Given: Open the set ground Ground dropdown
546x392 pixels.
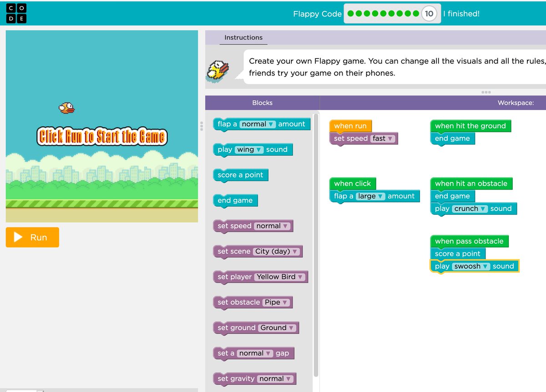Looking at the screenshot, I should (x=278, y=328).
